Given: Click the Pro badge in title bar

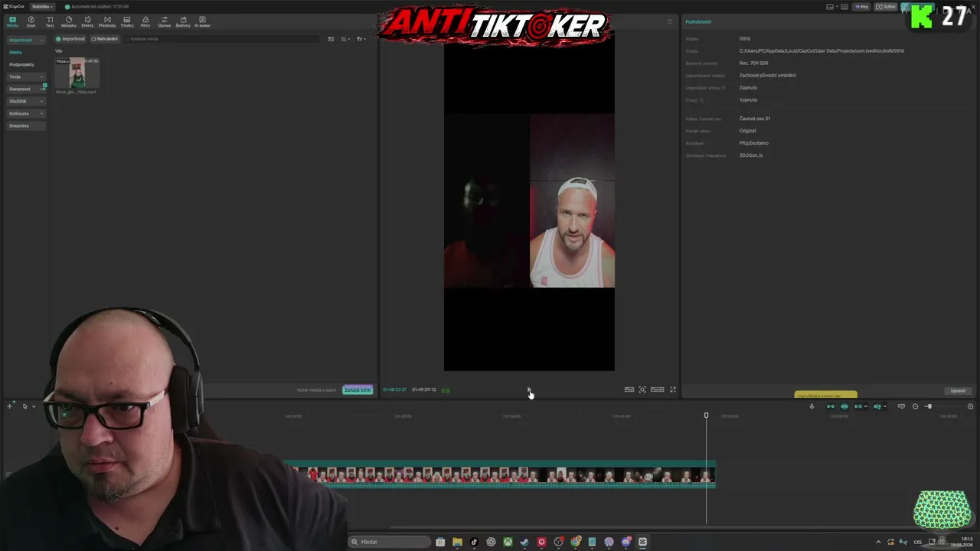Looking at the screenshot, I should pyautogui.click(x=863, y=7).
